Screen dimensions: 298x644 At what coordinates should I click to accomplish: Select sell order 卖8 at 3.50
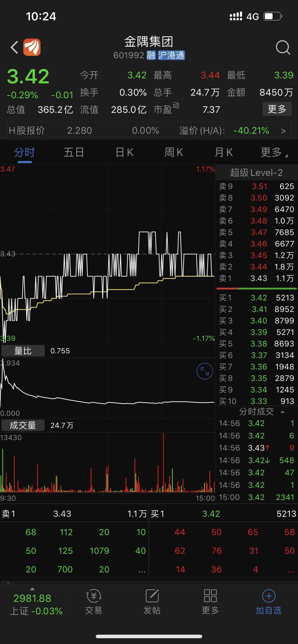(256, 198)
